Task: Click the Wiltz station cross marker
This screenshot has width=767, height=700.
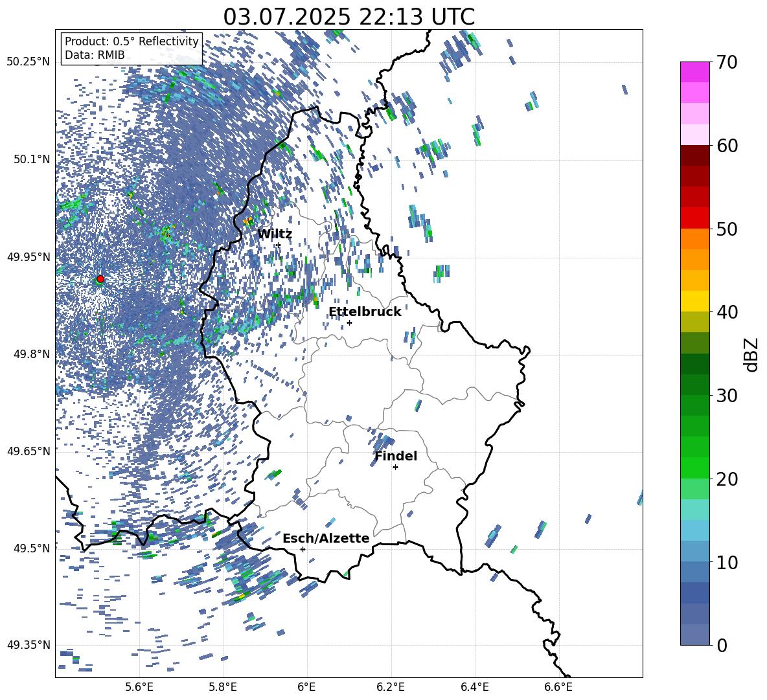Action: click(279, 245)
